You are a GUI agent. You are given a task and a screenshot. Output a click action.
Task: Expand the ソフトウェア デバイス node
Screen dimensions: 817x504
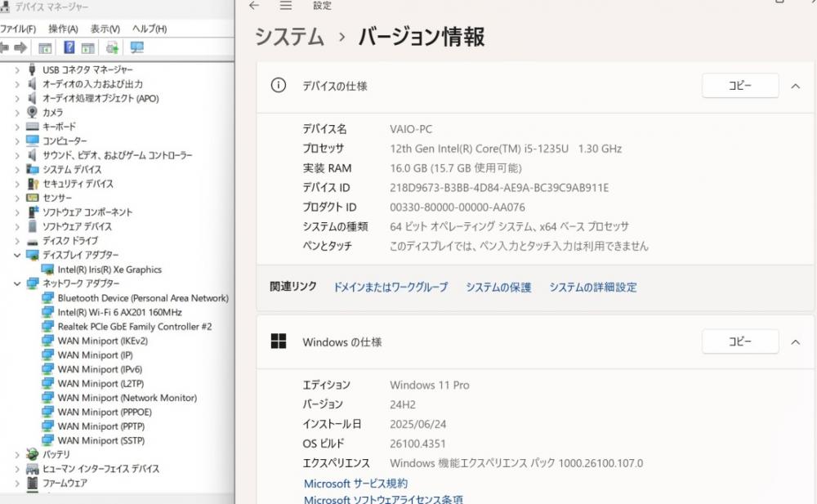coord(17,226)
